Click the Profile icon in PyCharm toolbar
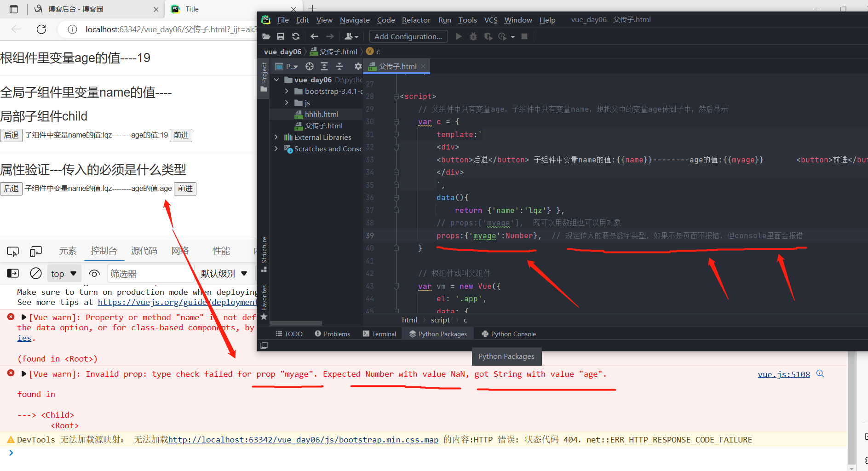Viewport: 868px width, 471px height. coord(502,36)
